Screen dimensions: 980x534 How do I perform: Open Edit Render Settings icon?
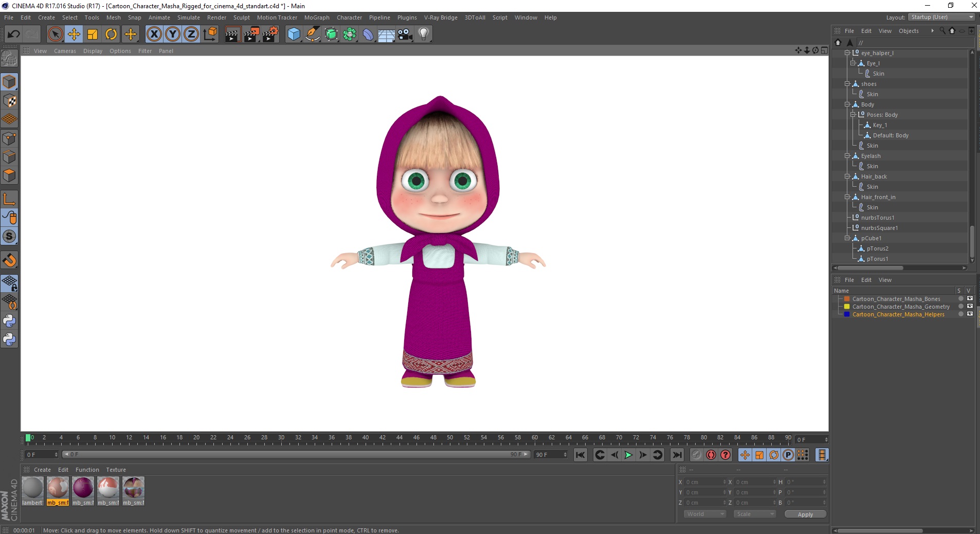tap(270, 34)
